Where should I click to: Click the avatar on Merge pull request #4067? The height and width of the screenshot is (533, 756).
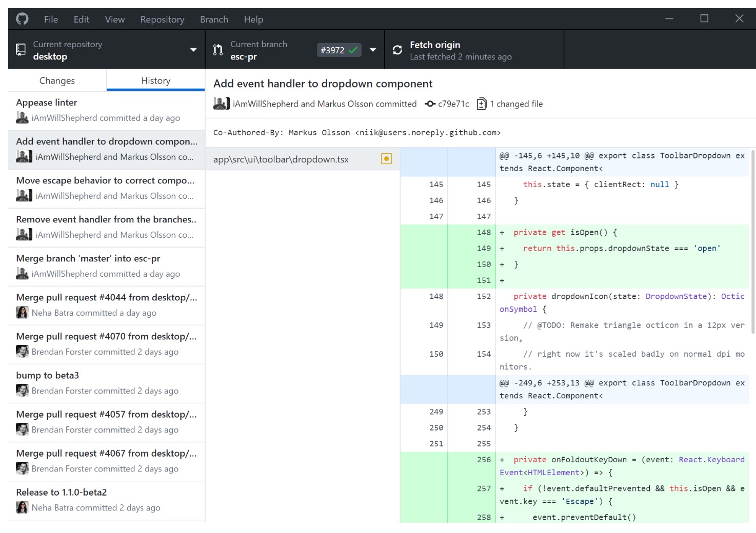tap(22, 468)
